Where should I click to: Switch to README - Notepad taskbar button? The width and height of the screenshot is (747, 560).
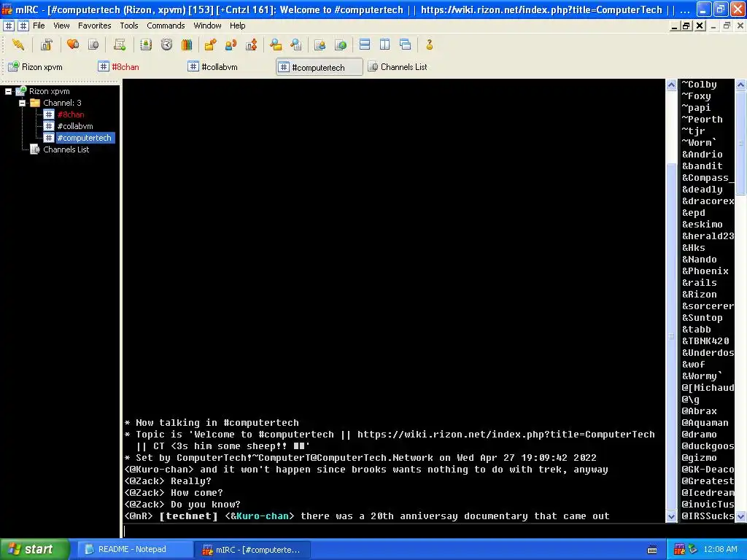[x=135, y=550]
